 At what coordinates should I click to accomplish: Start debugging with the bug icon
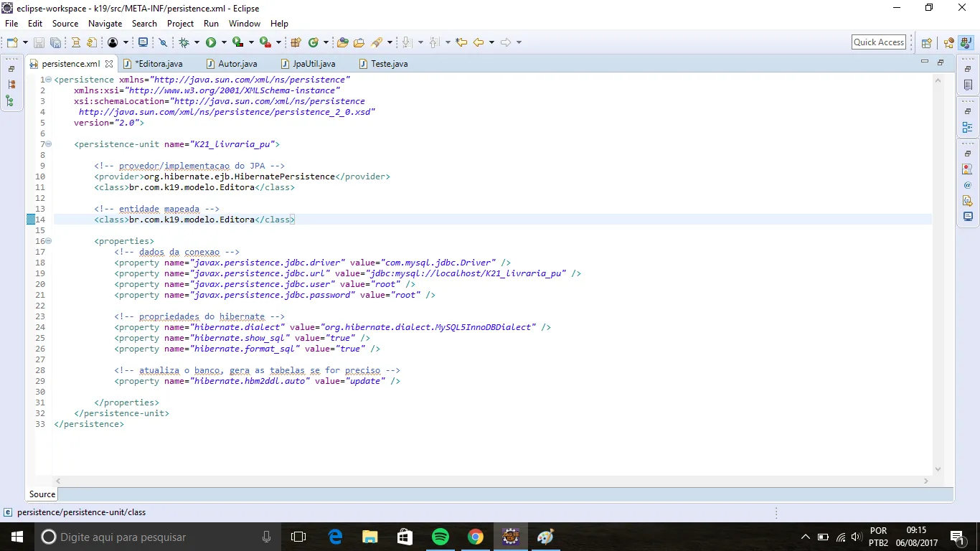tap(184, 43)
